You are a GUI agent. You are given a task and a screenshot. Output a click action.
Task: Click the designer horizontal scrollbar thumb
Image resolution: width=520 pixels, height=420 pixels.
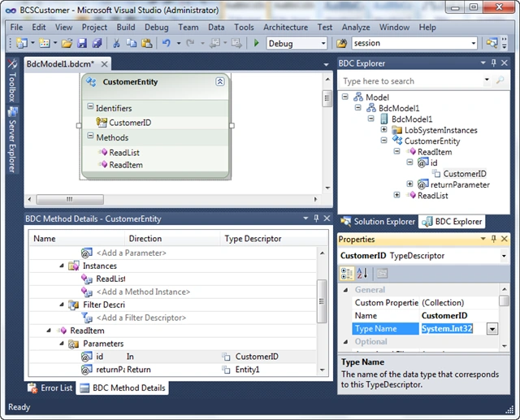tap(70, 199)
